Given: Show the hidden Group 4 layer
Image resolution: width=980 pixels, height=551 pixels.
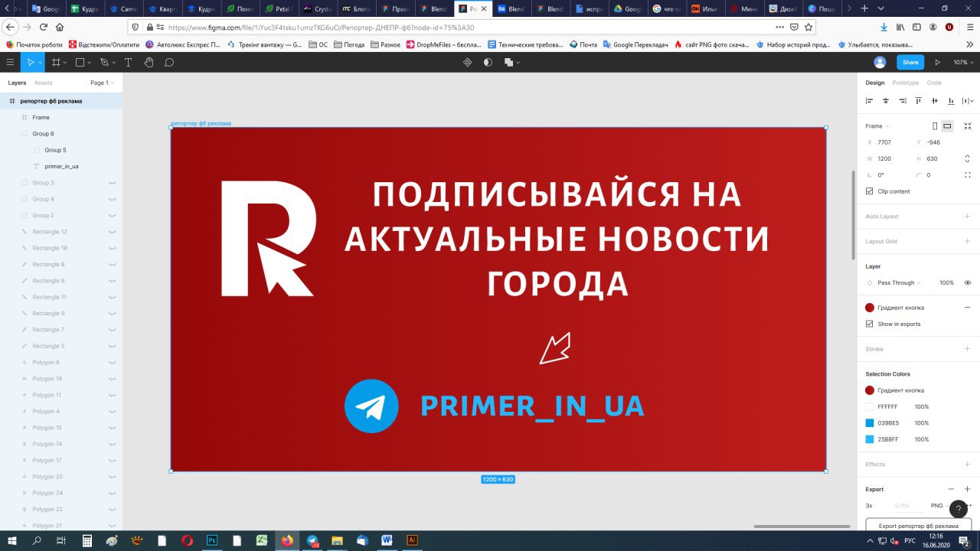Looking at the screenshot, I should tap(112, 199).
